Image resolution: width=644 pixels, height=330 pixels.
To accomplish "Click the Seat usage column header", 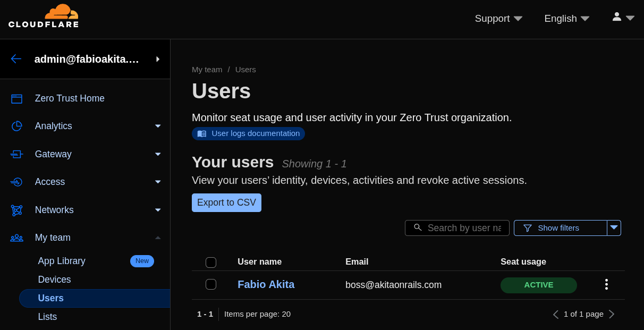I will 523,261.
